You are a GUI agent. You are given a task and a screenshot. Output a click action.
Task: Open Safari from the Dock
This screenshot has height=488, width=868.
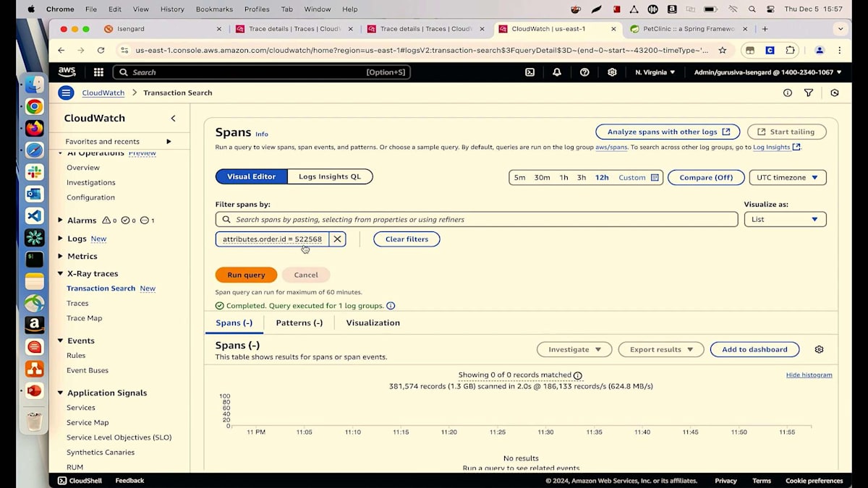coord(34,150)
